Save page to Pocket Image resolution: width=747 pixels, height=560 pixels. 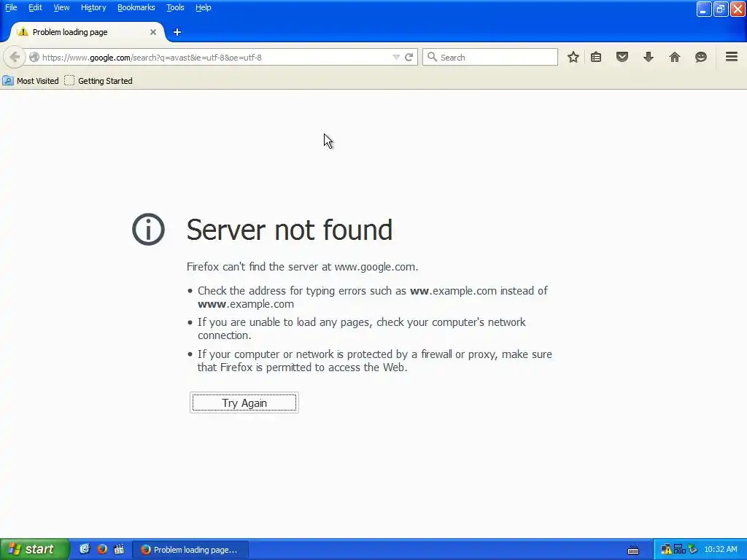pyautogui.click(x=622, y=57)
